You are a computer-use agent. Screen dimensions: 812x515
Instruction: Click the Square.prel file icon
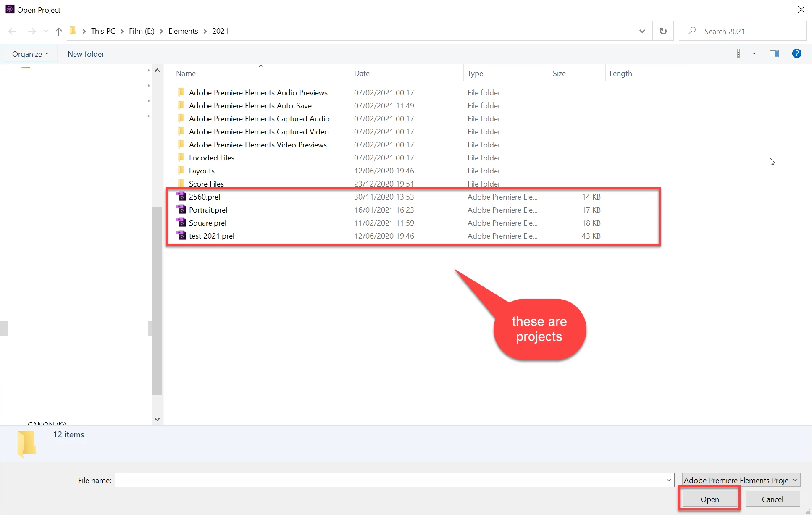[181, 223]
